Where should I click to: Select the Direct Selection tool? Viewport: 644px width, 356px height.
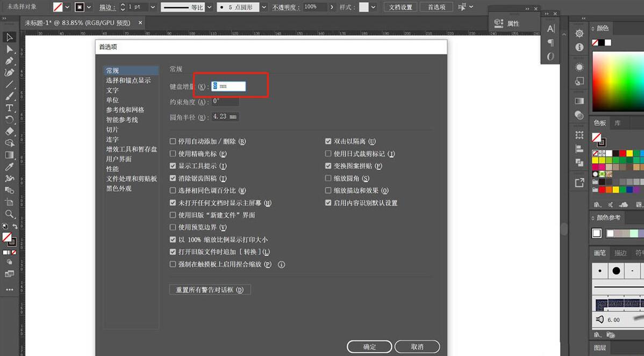coord(9,49)
